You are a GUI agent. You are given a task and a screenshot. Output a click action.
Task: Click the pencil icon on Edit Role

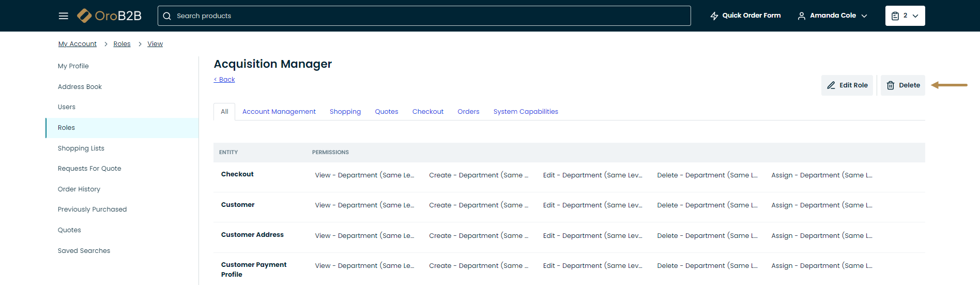pos(831,85)
